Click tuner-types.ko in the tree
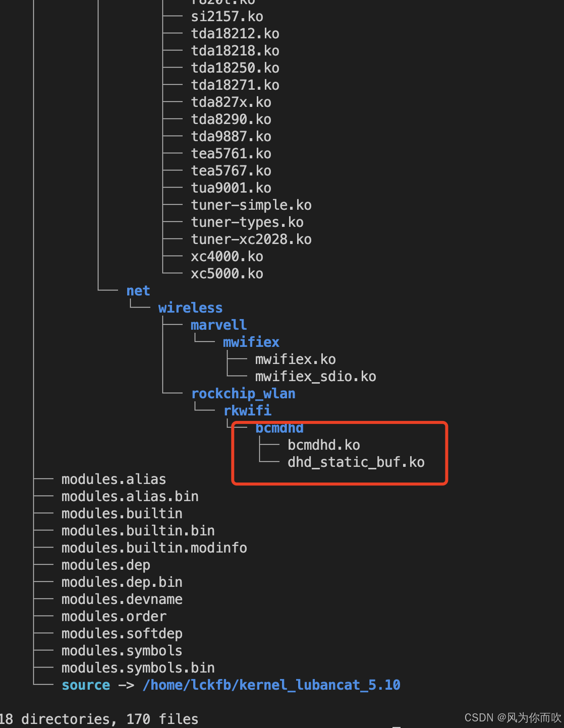This screenshot has height=728, width=564. [x=247, y=222]
